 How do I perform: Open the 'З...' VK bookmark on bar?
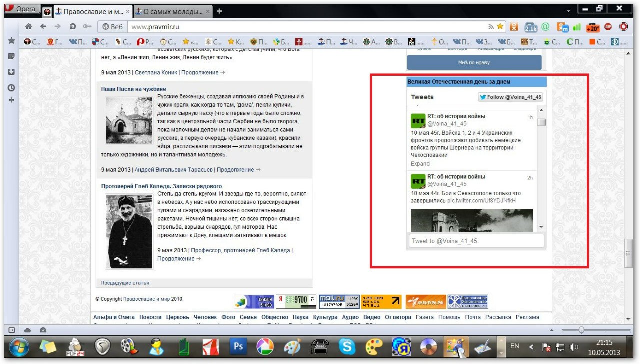click(484, 42)
